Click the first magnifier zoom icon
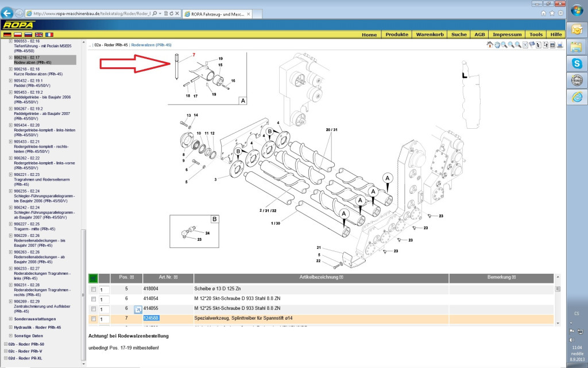Viewport: 588px width, 368px height. [x=504, y=45]
